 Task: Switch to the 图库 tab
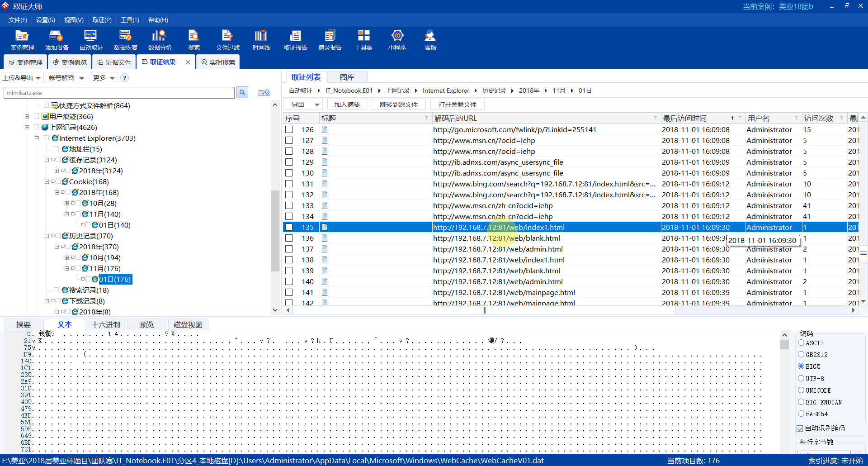pos(347,77)
